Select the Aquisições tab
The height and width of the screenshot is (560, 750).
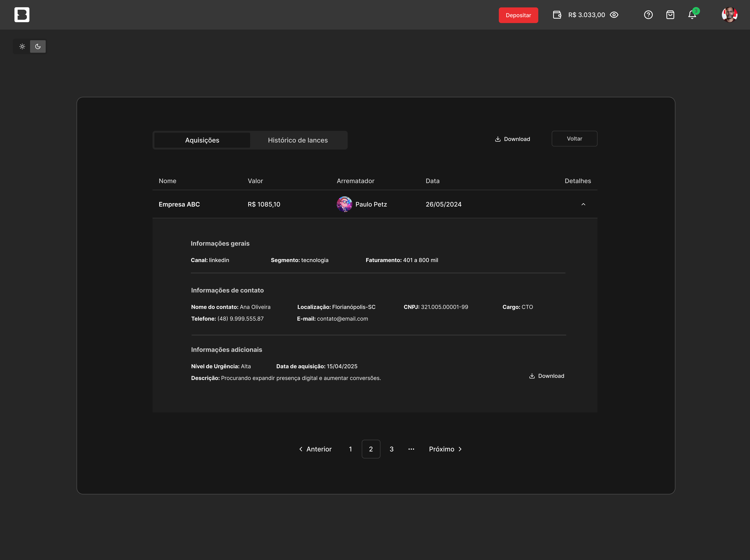(202, 140)
